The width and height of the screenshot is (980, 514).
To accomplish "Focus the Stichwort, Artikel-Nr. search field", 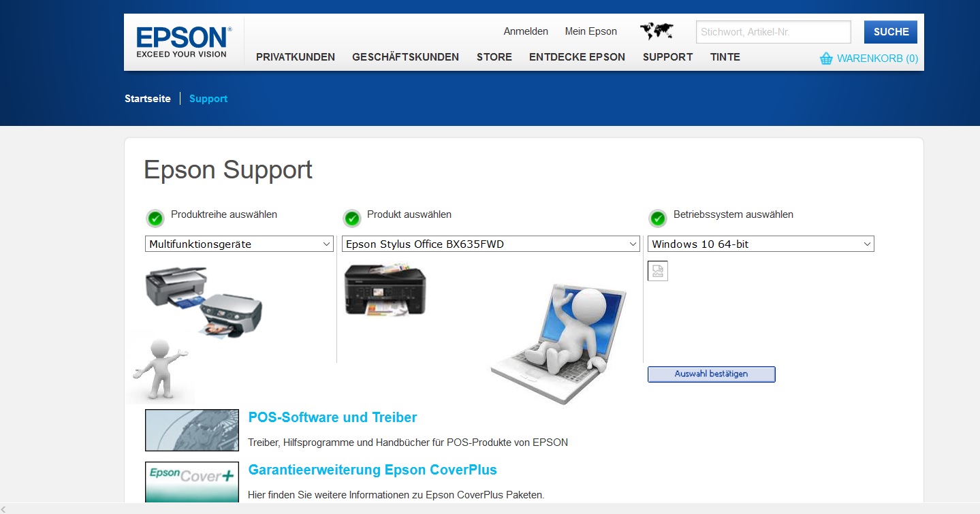I will [774, 32].
